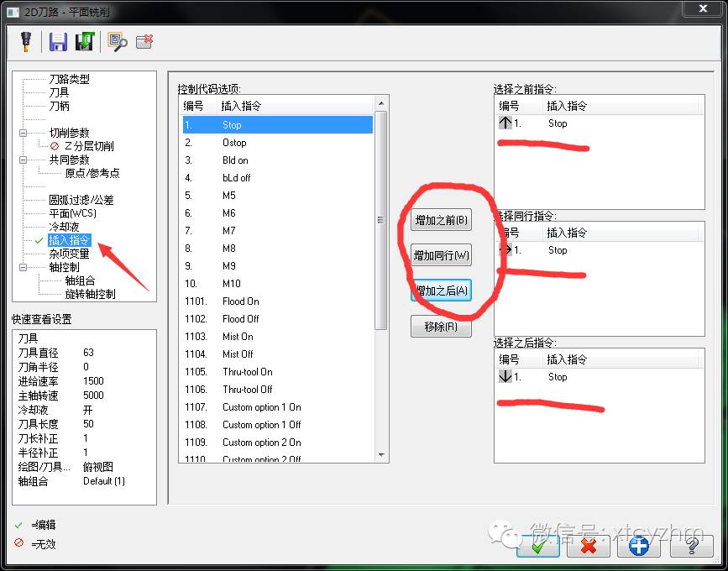Screen dimensions: 728x571
Task: Collapse the 轴控制 tree node
Action: pyautogui.click(x=23, y=267)
